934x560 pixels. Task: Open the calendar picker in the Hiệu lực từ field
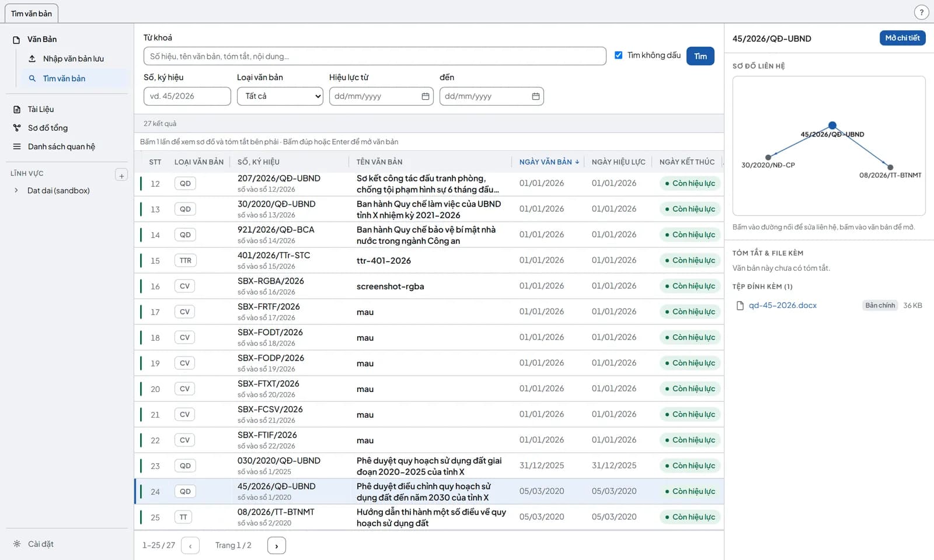tap(426, 96)
